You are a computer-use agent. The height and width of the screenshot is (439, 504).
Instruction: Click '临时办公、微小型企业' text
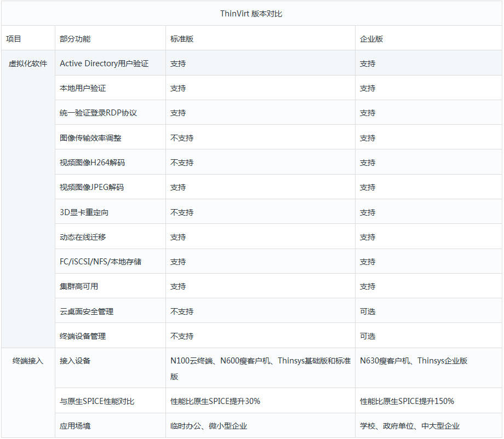209,426
